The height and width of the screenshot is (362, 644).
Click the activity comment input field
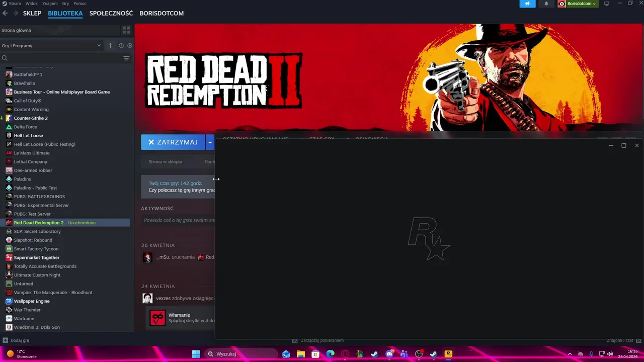[178, 220]
